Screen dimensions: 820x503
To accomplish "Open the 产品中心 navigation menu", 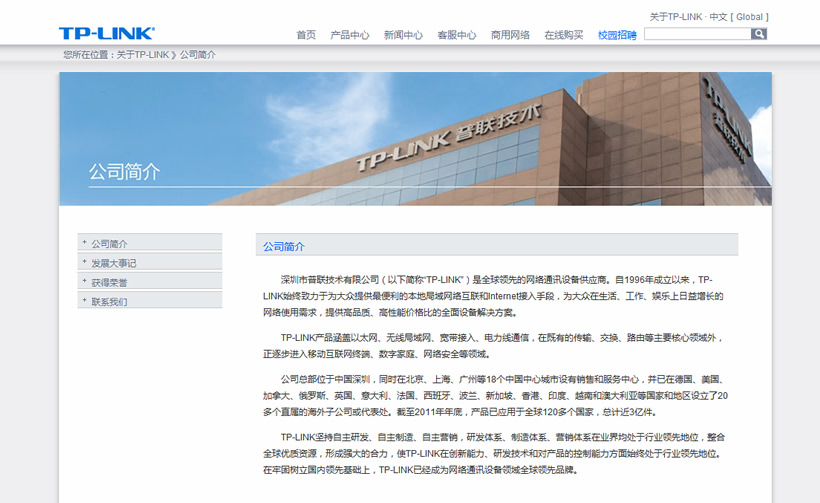I will pyautogui.click(x=349, y=35).
